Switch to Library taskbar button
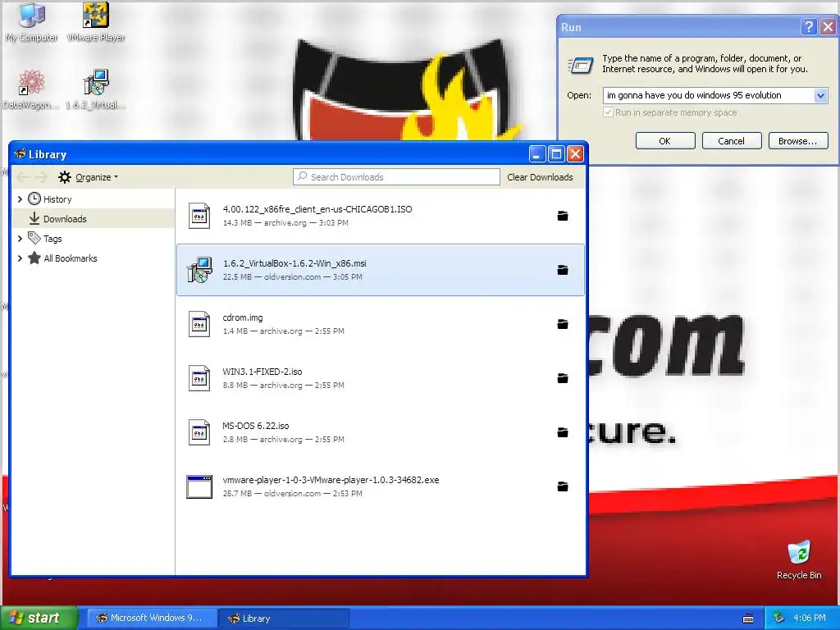Screen dimensions: 840x630 coord(284,619)
